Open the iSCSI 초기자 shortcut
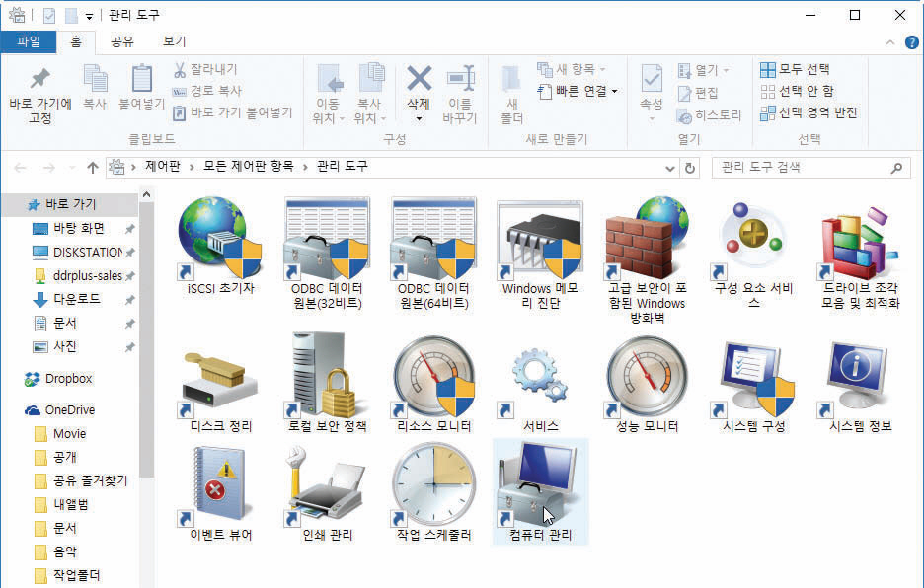The width and height of the screenshot is (924, 588). click(220, 247)
